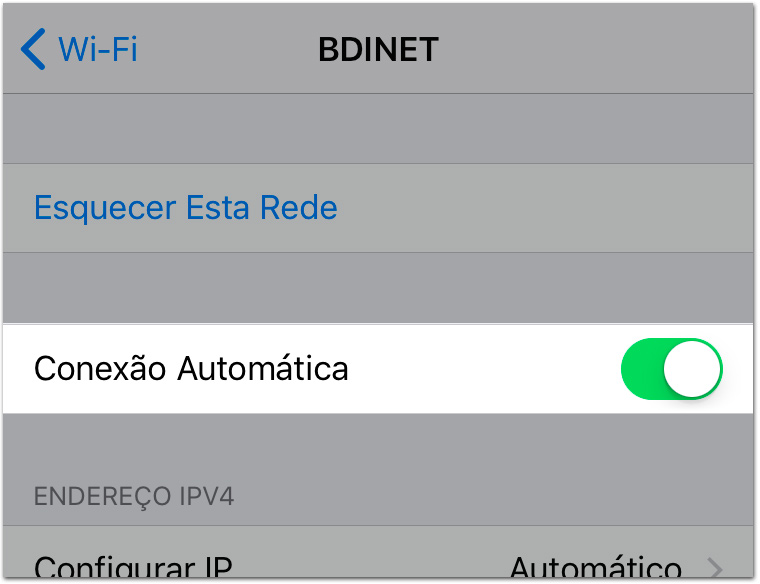Disable the Conexão Automática switch
The width and height of the screenshot is (760, 584).
671,369
